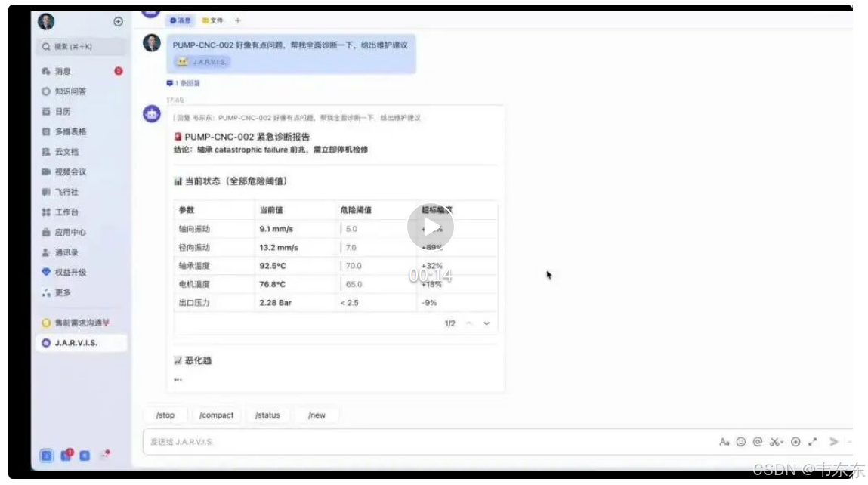Image resolution: width=868 pixels, height=485 pixels.
Task: Open the user profile avatar in sidebar
Action: (46, 22)
